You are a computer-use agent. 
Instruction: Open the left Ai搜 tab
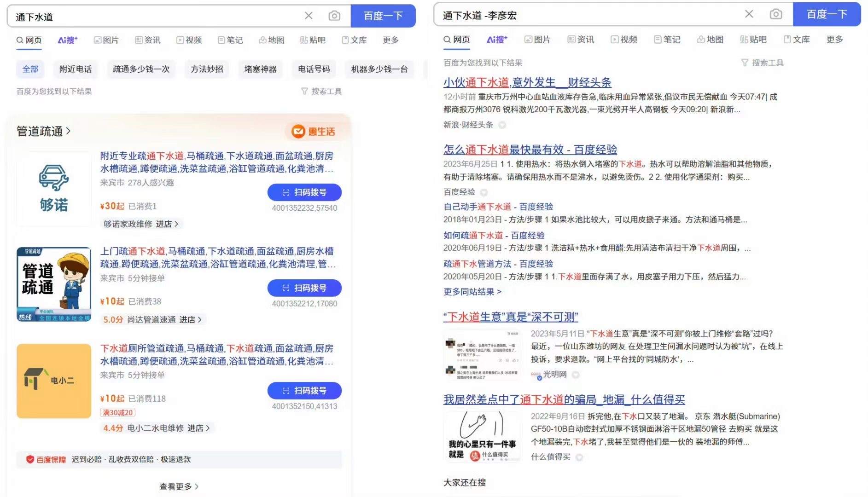[x=68, y=40]
